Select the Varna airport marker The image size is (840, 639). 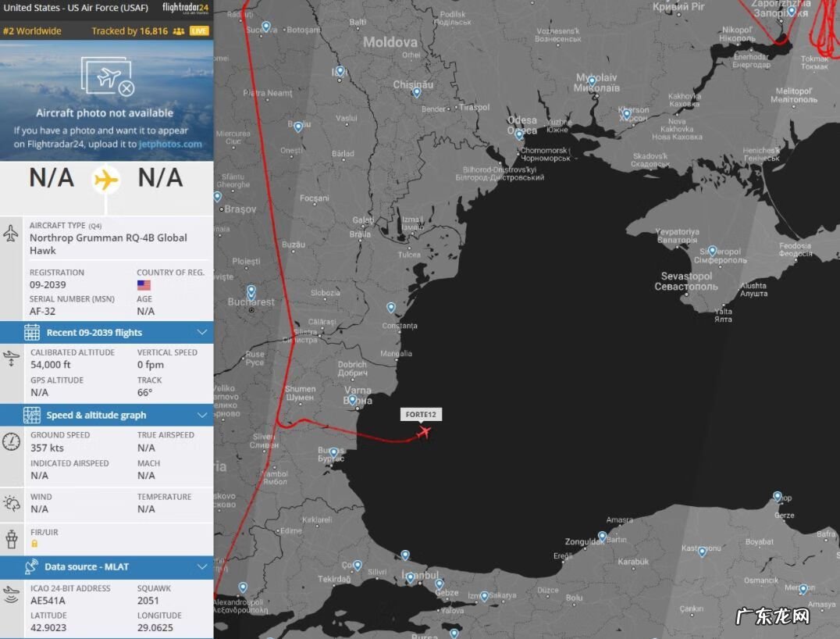(x=353, y=401)
